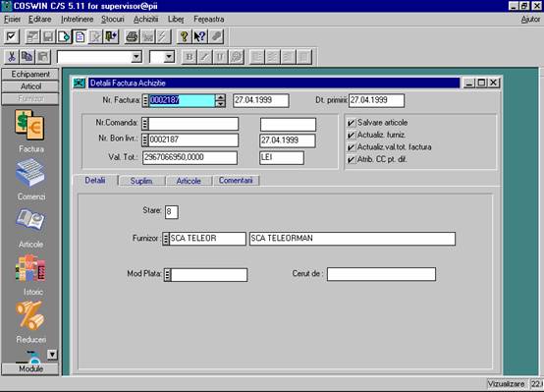Select the Detalii tab

[x=95, y=180]
